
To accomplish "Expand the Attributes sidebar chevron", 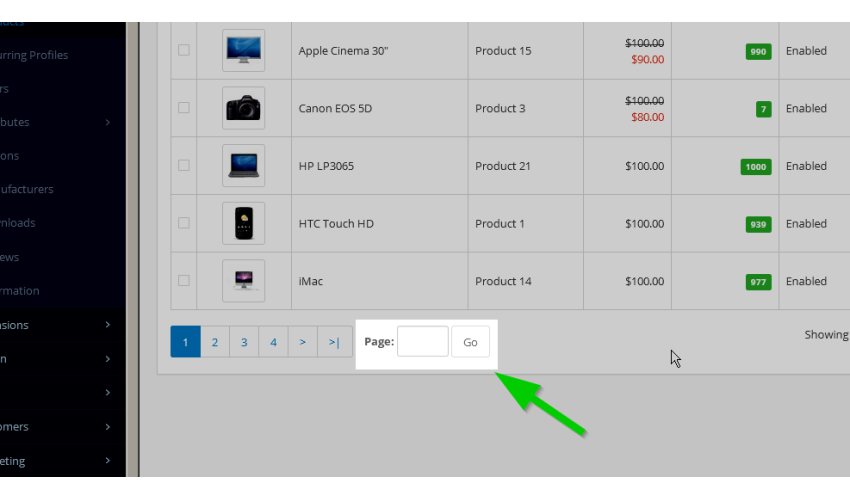I will 107,122.
